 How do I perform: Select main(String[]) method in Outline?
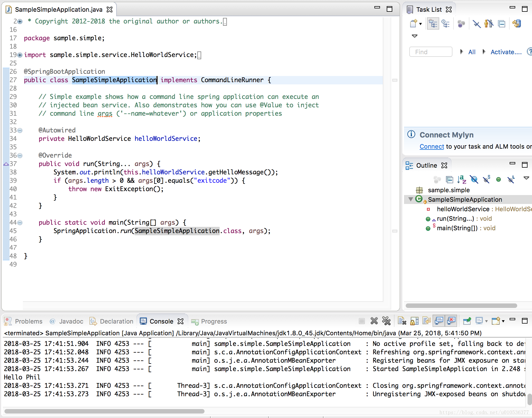460,228
